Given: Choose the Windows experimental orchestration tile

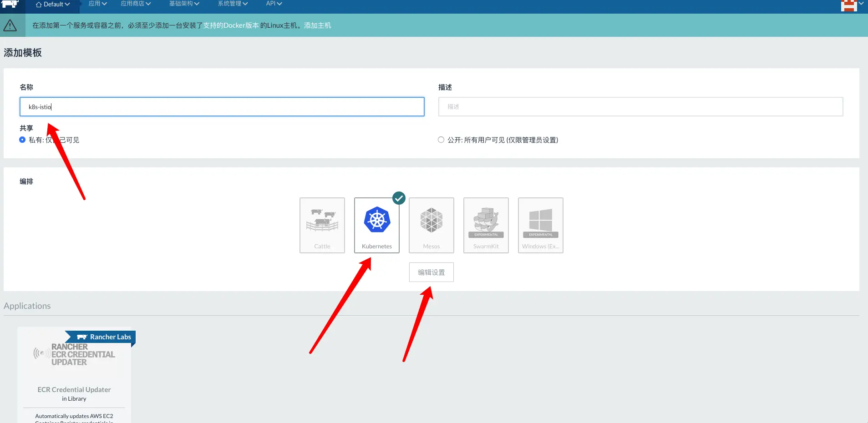Looking at the screenshot, I should coord(541,225).
